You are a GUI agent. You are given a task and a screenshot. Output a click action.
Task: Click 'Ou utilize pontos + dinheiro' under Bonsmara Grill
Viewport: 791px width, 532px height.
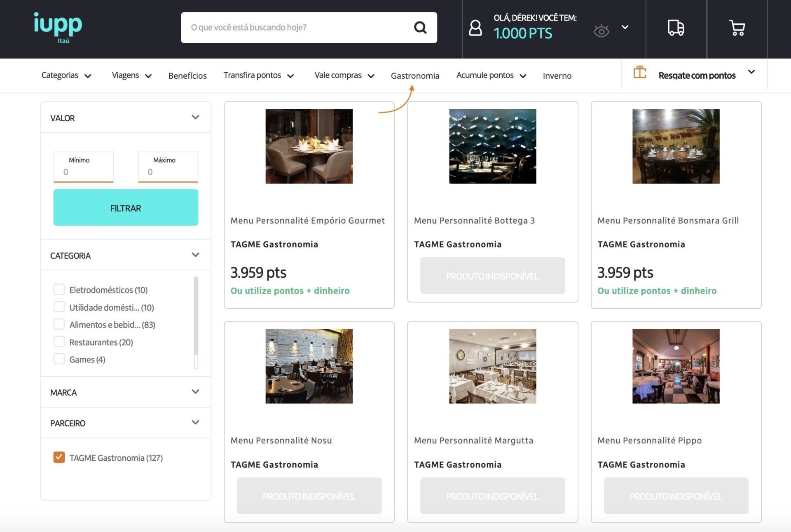click(x=657, y=291)
